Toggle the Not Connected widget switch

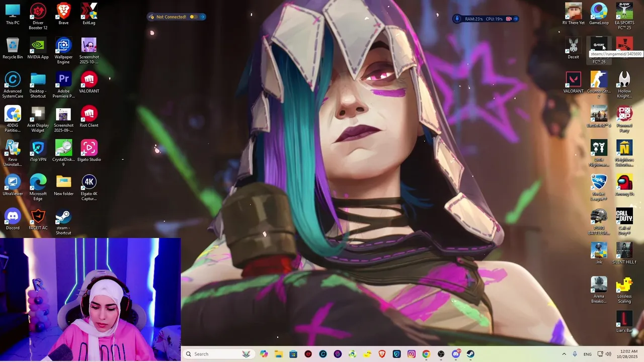[194, 17]
